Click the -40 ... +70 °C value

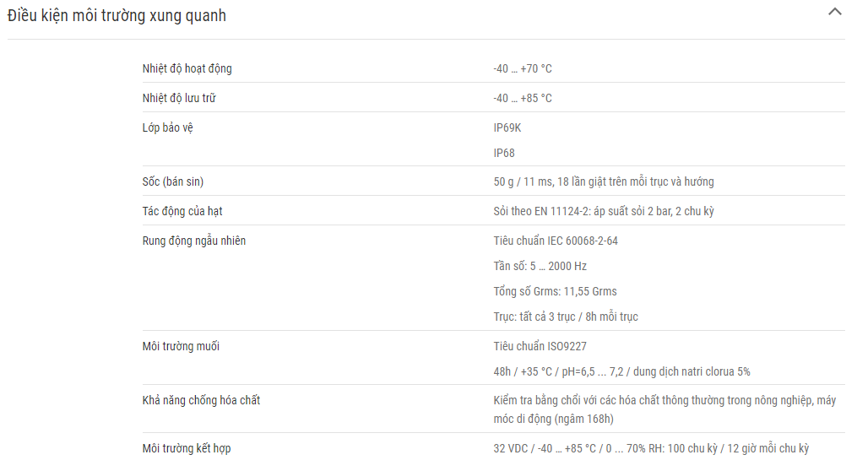click(x=523, y=68)
